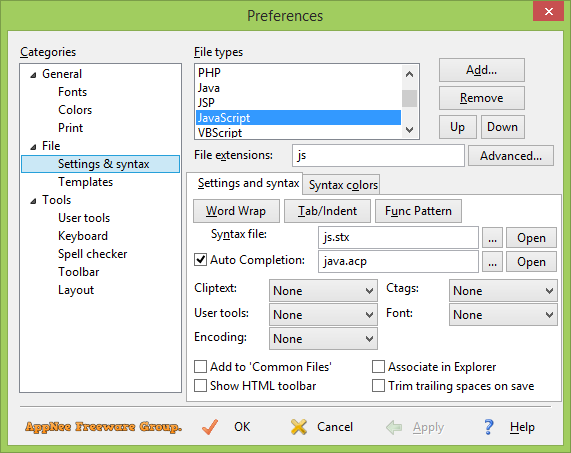Click the blue question mark Help icon
571x453 pixels.
click(489, 427)
